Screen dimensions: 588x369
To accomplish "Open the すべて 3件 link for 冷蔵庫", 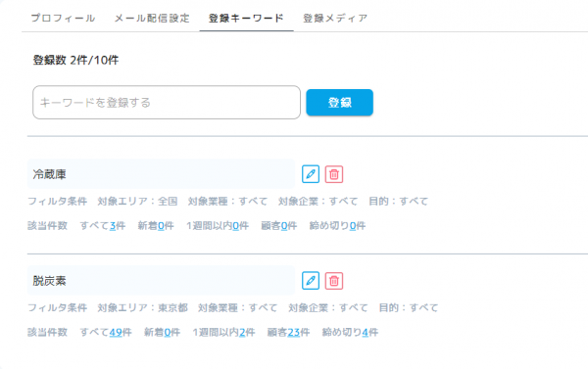I will click(113, 226).
